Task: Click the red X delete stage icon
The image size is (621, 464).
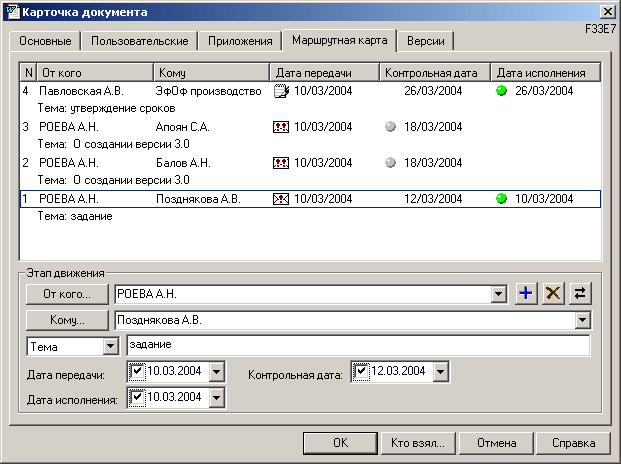Action: (552, 294)
